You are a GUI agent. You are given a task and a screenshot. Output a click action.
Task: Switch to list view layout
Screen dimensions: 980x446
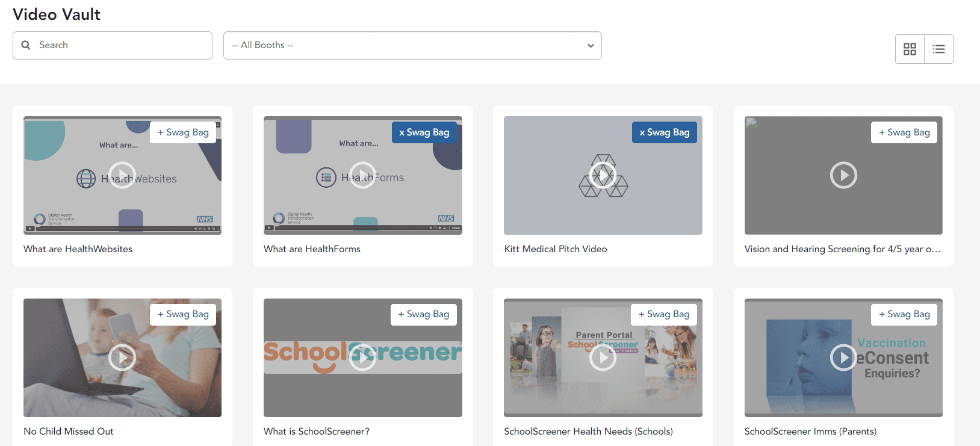(938, 49)
